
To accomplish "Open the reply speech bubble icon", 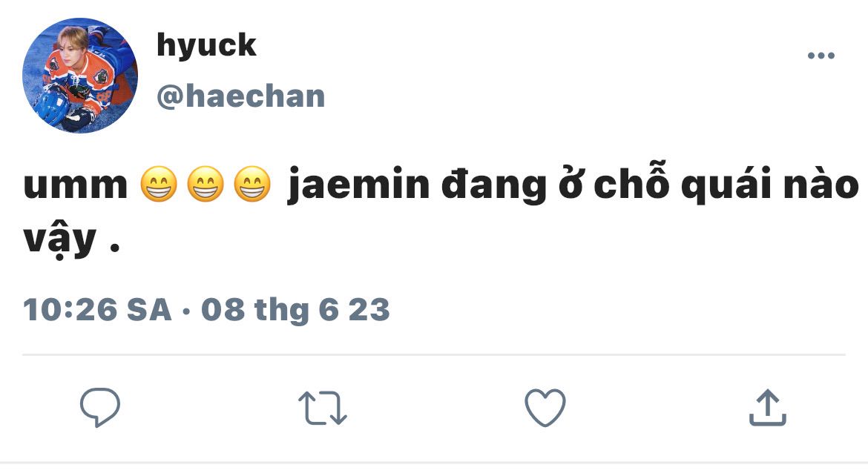I will click(x=100, y=407).
